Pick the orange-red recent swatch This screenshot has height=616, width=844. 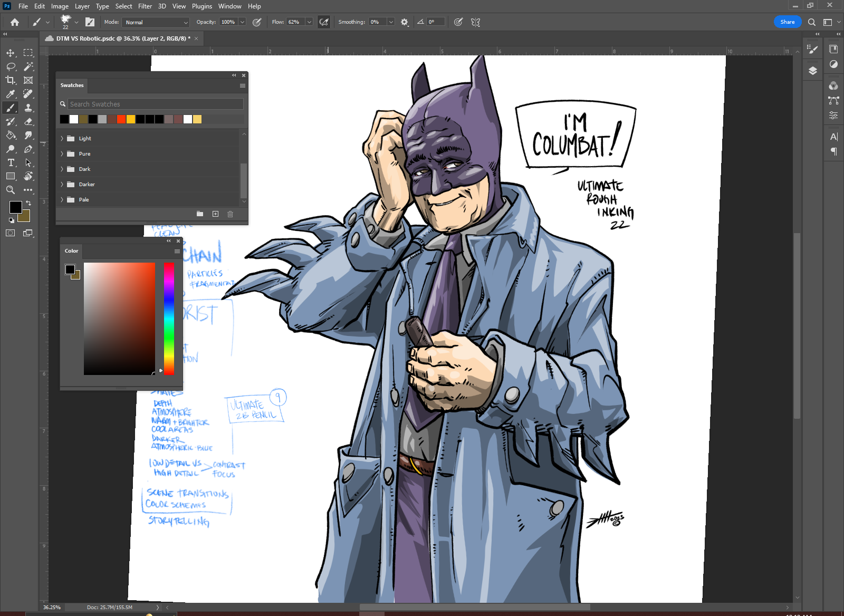click(121, 119)
